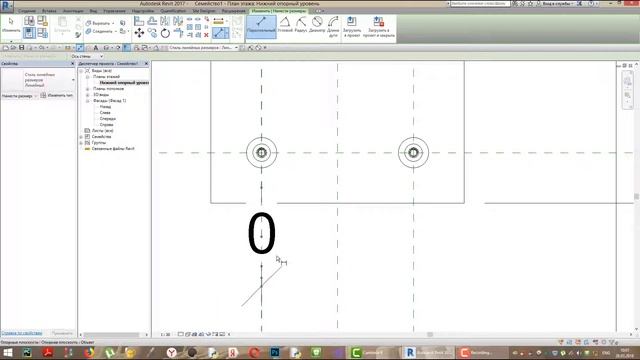Viewport: 640px width, 360px height.
Task: Click the Edit Type (Изменить тип) button
Action: click(57, 96)
